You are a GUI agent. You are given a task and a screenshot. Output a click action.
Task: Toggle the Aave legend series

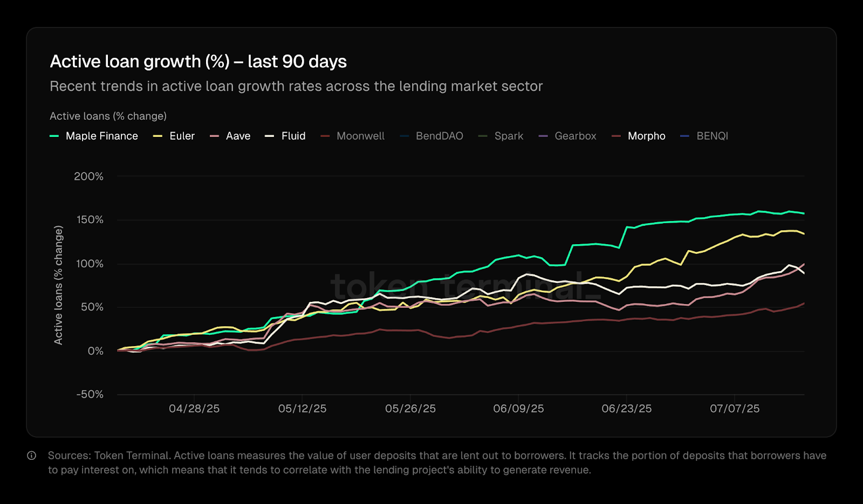point(230,136)
